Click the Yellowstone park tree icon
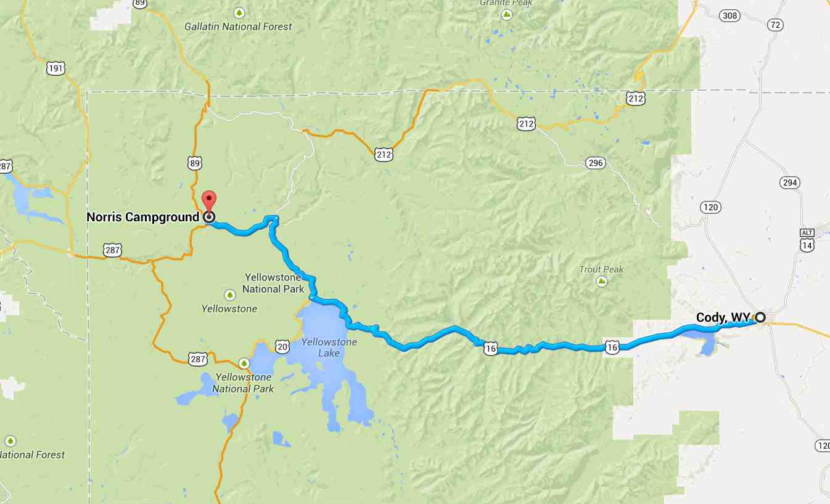This screenshot has height=504, width=830. tap(229, 295)
